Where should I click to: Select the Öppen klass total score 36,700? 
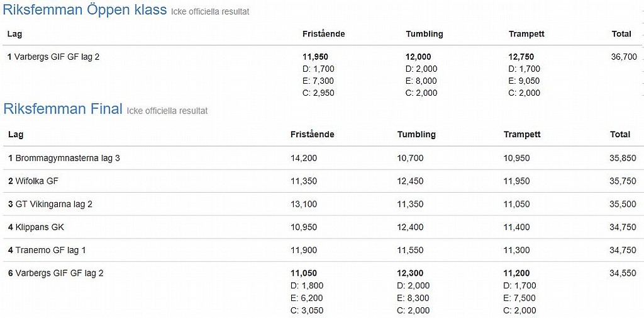click(x=623, y=57)
